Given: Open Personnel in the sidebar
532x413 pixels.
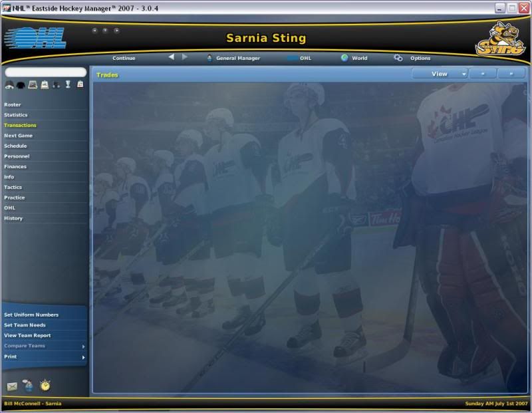Looking at the screenshot, I should click(x=17, y=156).
